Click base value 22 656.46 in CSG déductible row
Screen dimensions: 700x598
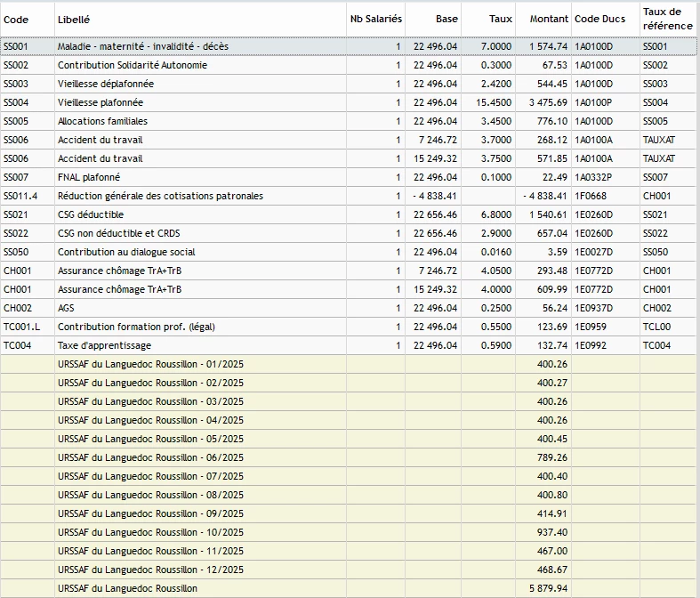pyautogui.click(x=435, y=214)
